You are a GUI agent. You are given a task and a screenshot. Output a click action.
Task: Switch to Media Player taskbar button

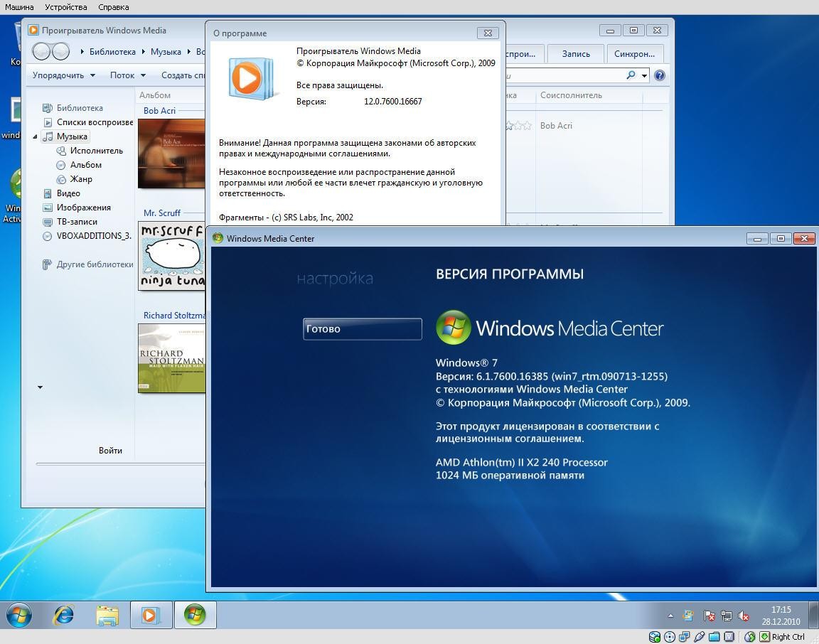click(151, 615)
